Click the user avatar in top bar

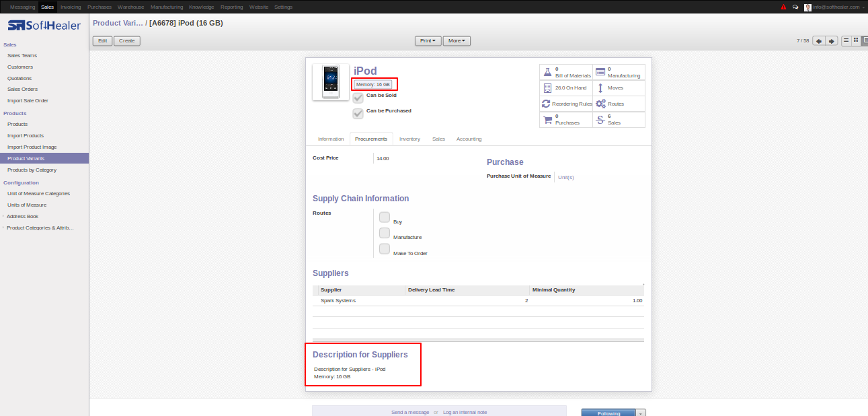tap(807, 7)
